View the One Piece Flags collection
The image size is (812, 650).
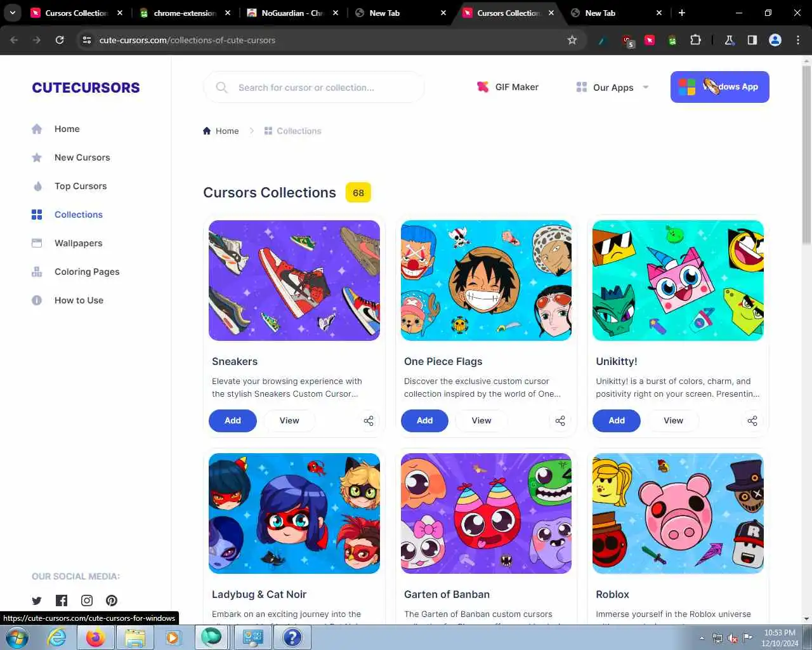481,421
